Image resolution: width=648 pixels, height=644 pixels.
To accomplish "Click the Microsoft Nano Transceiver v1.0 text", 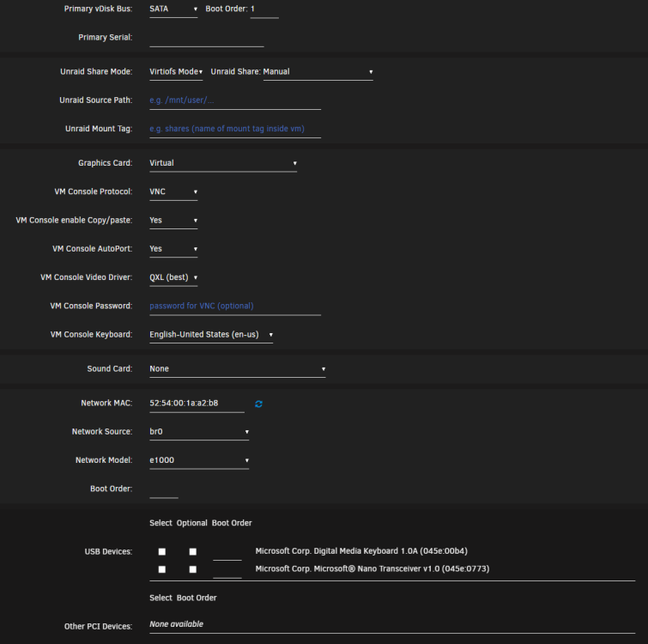I will pos(372,569).
